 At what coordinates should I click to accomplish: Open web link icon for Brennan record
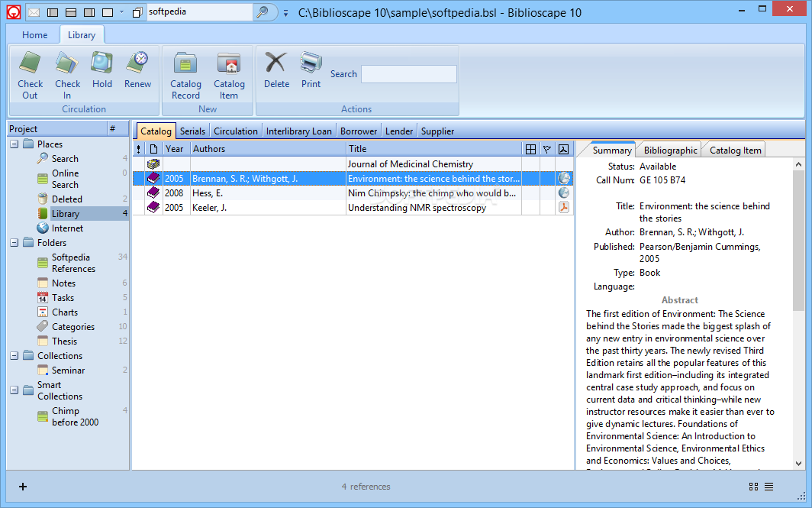(x=563, y=178)
